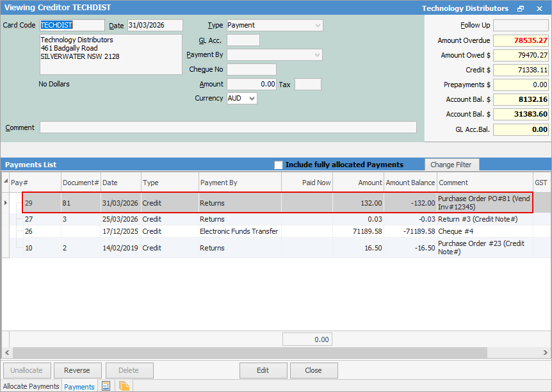The height and width of the screenshot is (392, 552).
Task: Open the Currency AUD dropdown
Action: click(x=252, y=99)
